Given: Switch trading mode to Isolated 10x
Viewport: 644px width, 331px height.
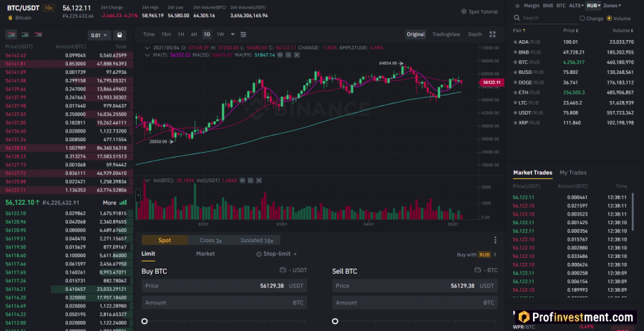Looking at the screenshot, I should click(x=257, y=240).
